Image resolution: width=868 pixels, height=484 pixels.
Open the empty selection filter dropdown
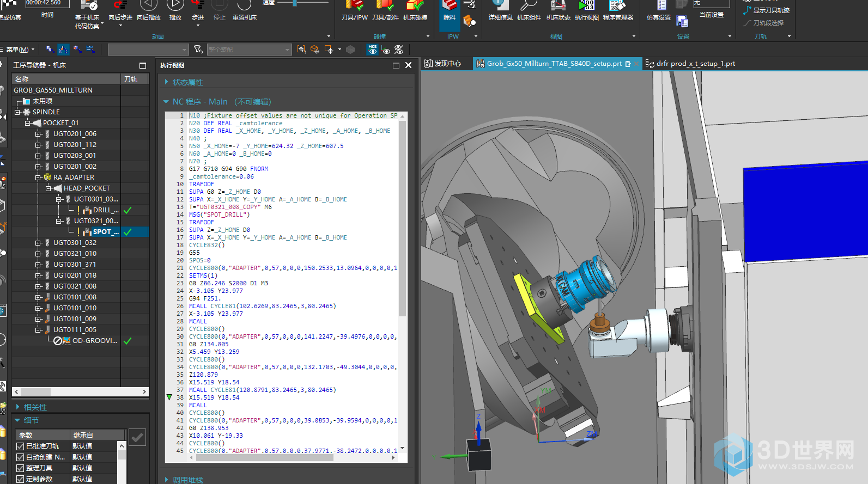[x=148, y=50]
